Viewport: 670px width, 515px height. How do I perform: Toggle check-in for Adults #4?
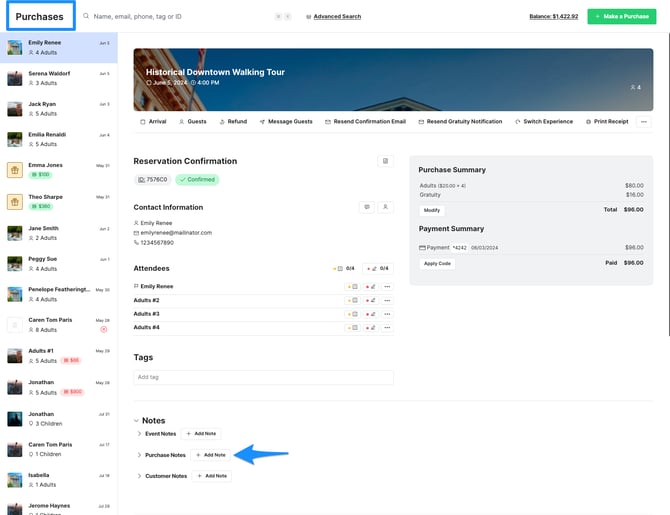(353, 328)
